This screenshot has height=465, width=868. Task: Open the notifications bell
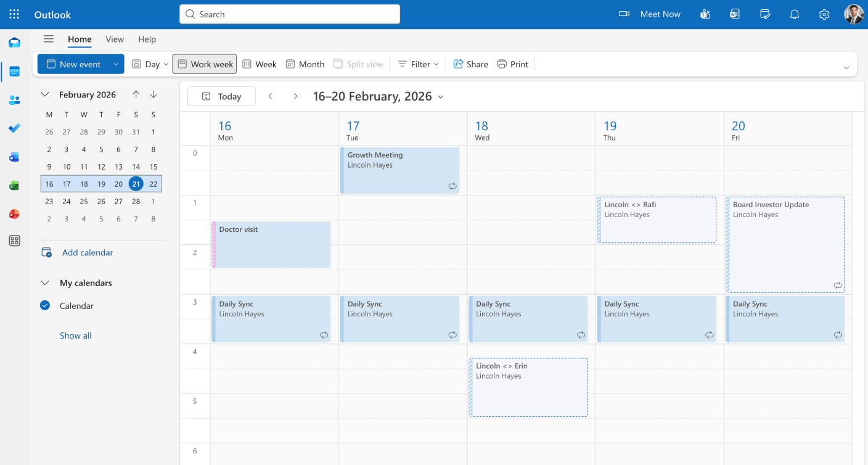794,14
